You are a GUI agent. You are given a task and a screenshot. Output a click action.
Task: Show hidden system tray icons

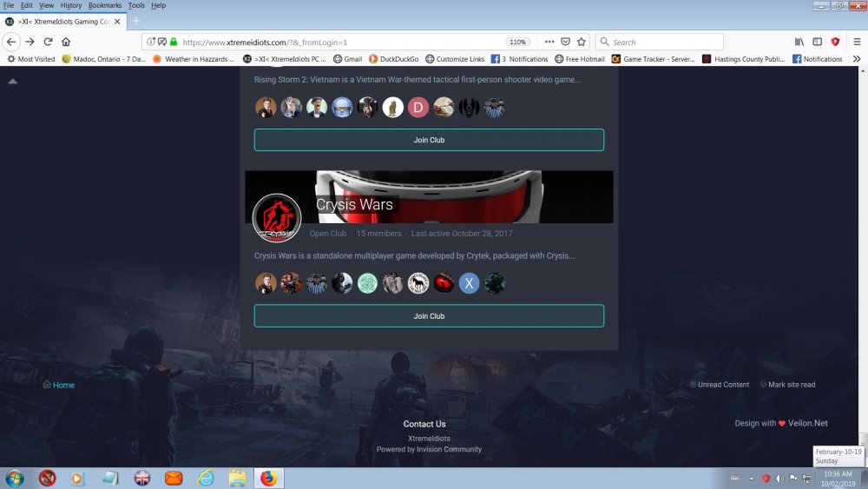pyautogui.click(x=752, y=478)
